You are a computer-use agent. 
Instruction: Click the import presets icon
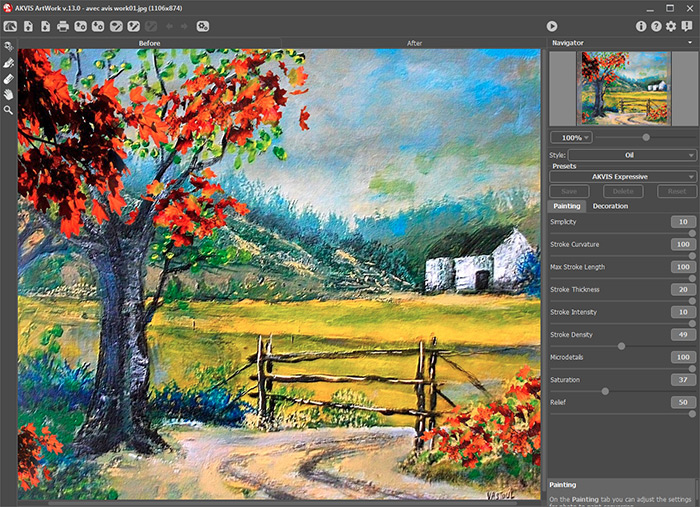pos(80,26)
